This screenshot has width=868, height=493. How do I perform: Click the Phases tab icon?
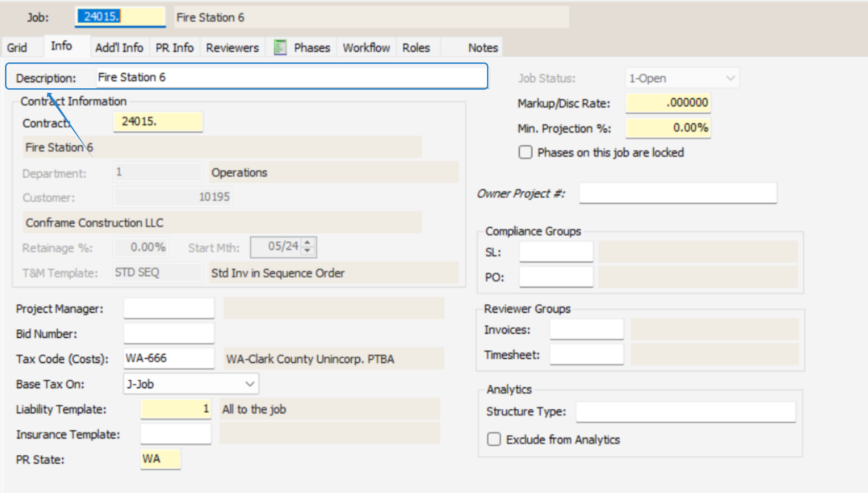280,47
